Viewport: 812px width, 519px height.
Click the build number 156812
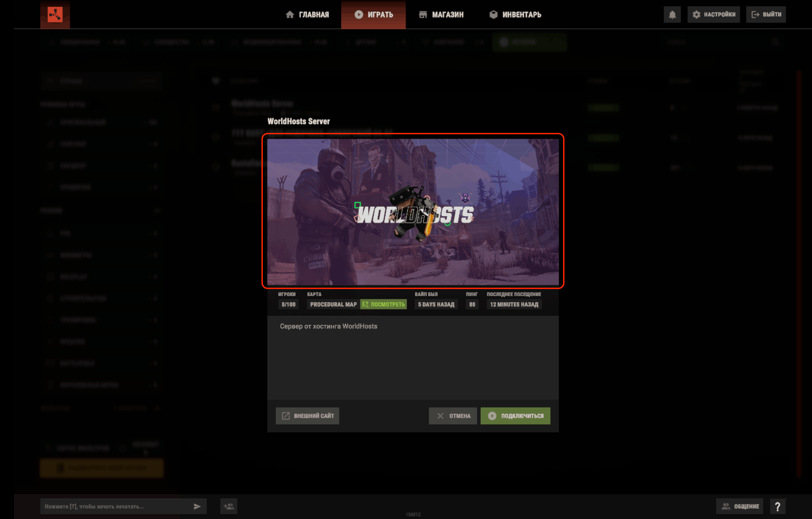click(413, 515)
